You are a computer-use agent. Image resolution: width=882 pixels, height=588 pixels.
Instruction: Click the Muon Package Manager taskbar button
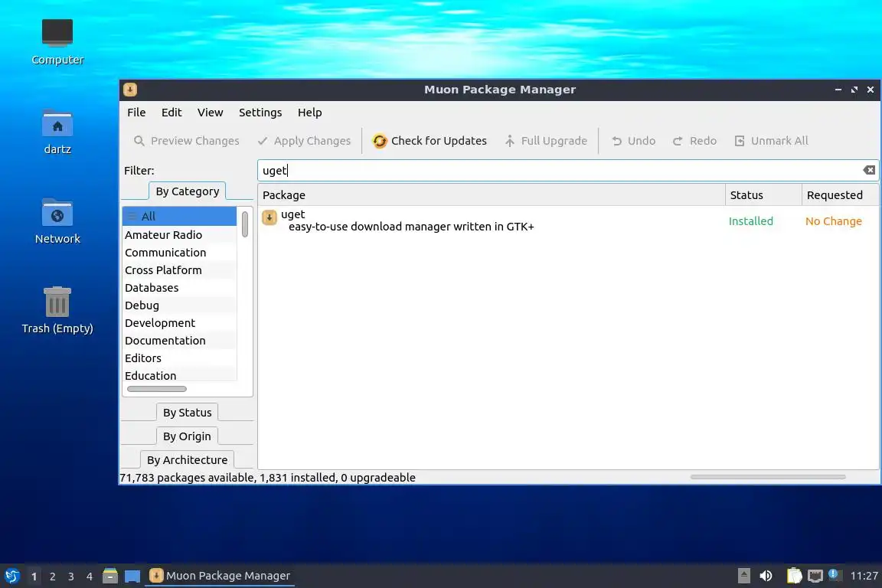(220, 576)
